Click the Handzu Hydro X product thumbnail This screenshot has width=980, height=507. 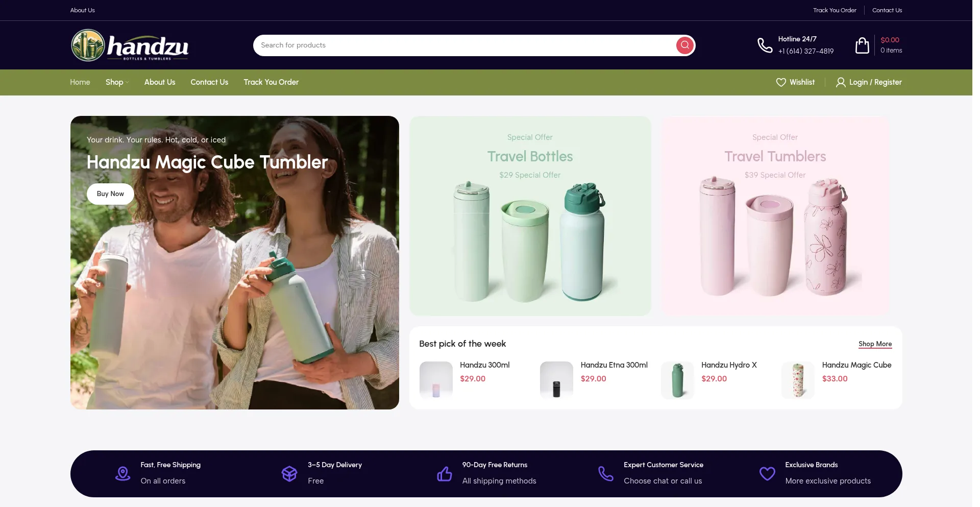pyautogui.click(x=677, y=380)
